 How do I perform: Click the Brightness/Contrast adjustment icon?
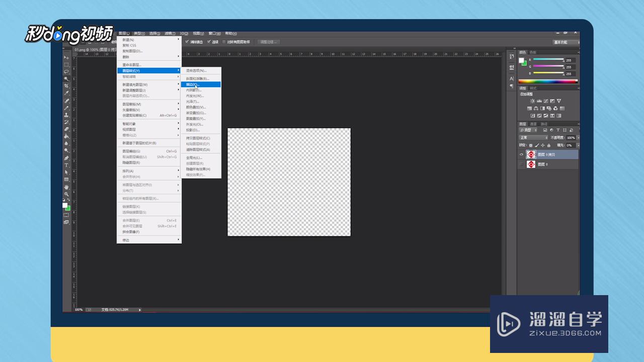(x=533, y=101)
